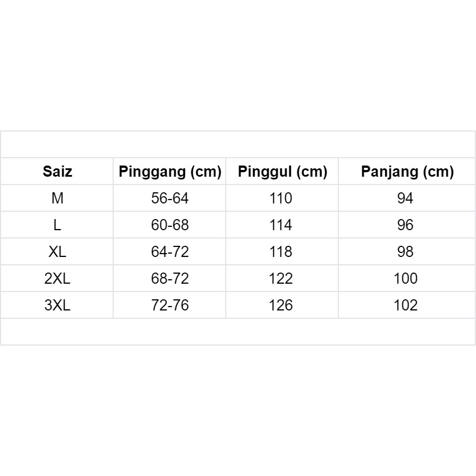Select waist range 60-68 cell

[x=170, y=225]
